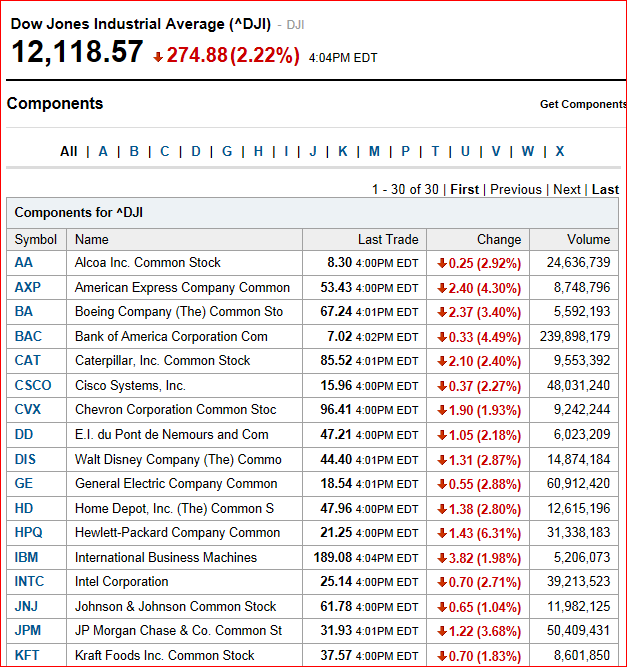Go to the Next page link
This screenshot has height=667, width=627.
tap(567, 189)
